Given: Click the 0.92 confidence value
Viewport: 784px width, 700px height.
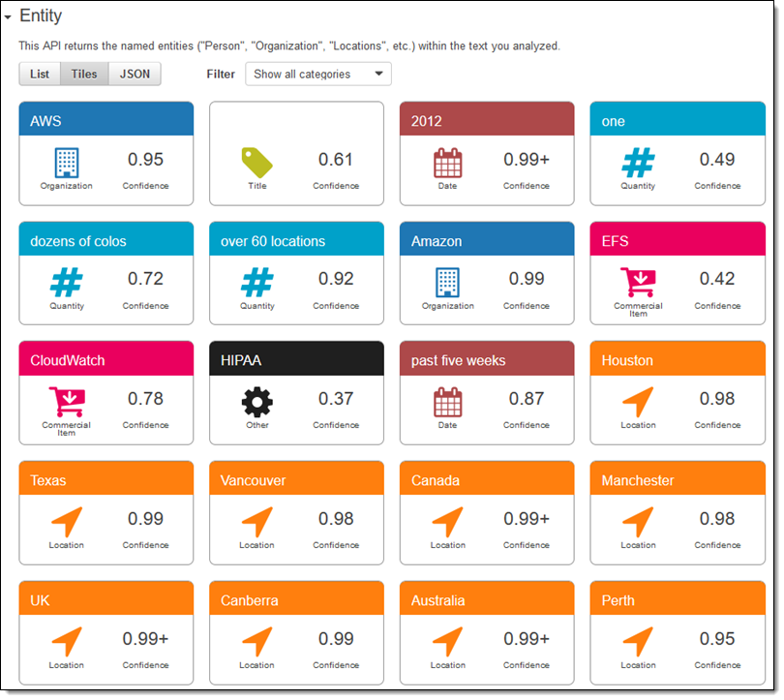Looking at the screenshot, I should point(336,279).
